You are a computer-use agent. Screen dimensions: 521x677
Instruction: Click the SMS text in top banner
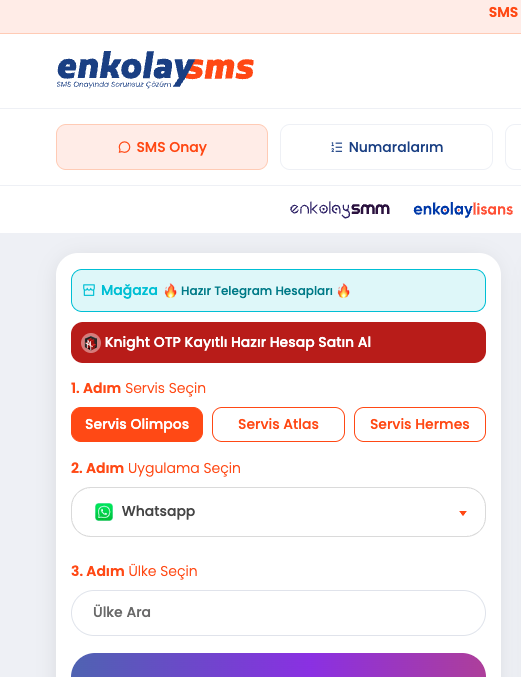pos(503,12)
